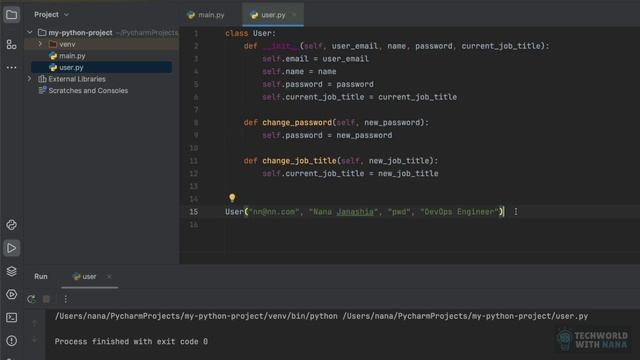
Task: Open the Run tool window icon
Action: click(x=11, y=248)
